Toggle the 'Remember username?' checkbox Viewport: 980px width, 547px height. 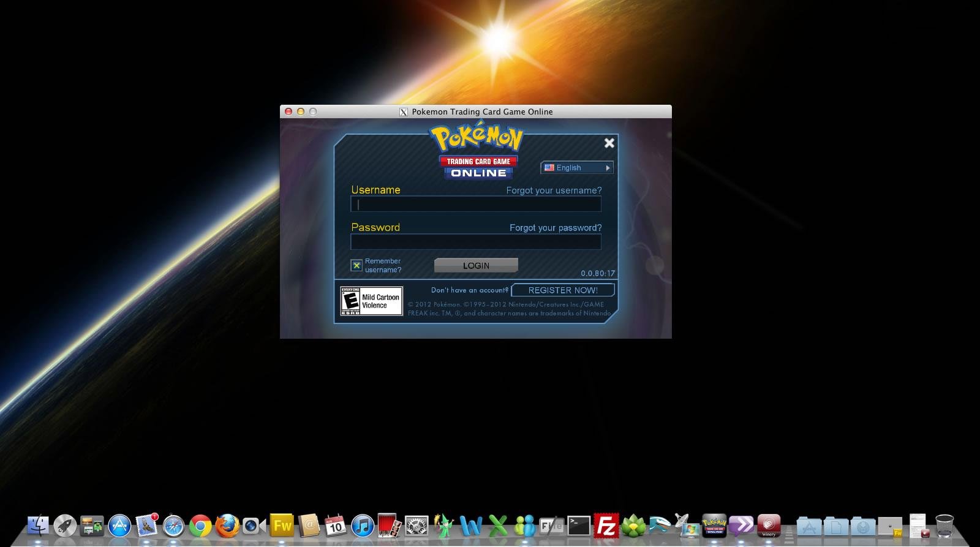coord(356,265)
